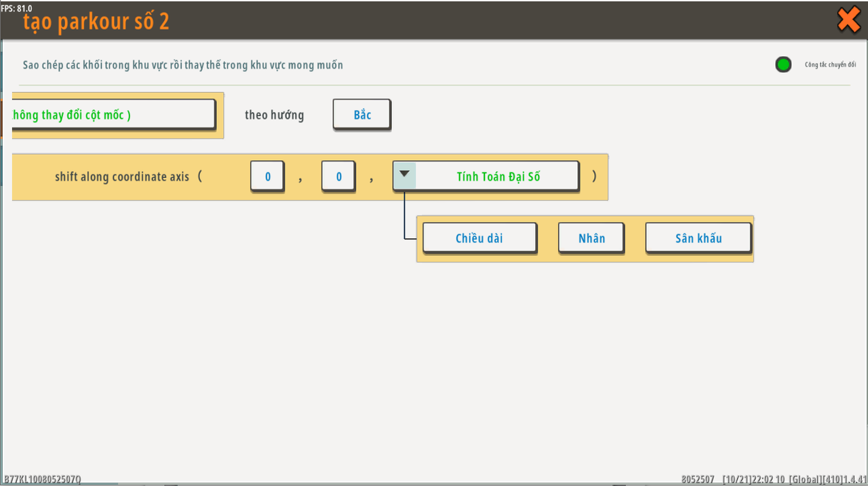Screen dimensions: 868x486
Task: Collapse the triangle arrow beside Tính Toán Đại Số
Action: click(405, 174)
